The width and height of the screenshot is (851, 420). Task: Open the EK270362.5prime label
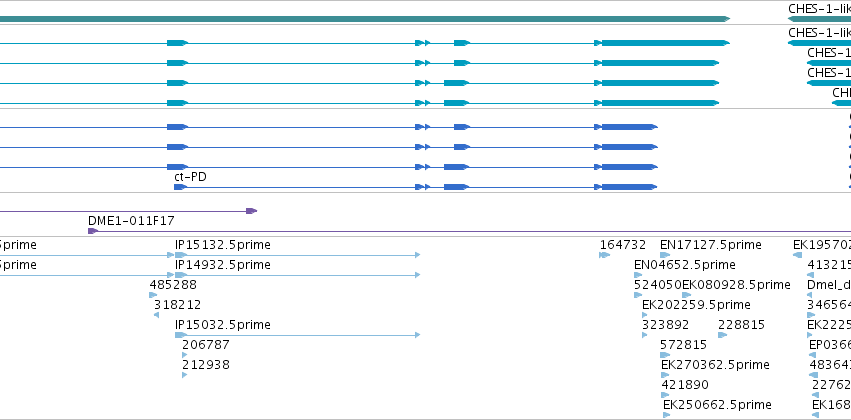tap(715, 365)
